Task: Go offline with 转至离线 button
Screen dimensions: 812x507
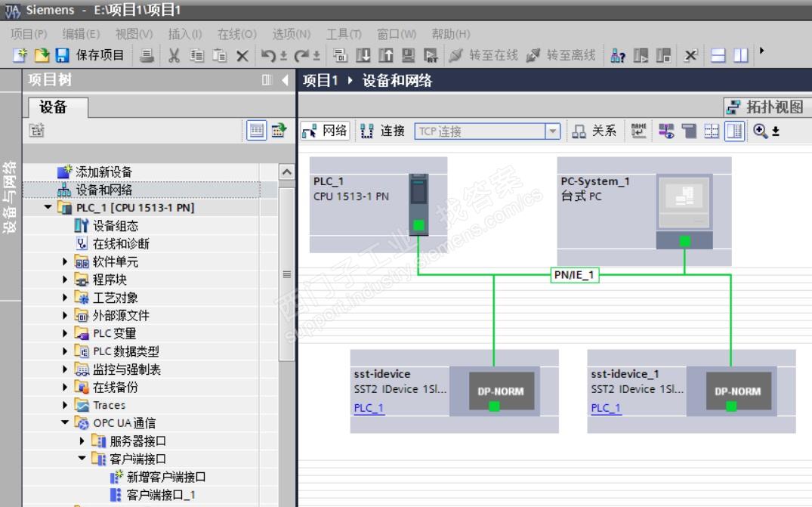Action: [x=560, y=55]
